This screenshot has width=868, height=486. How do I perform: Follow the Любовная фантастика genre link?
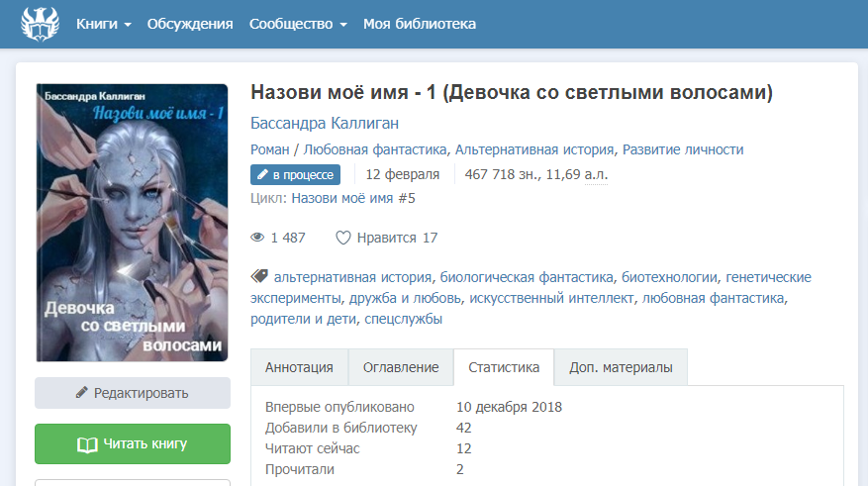[x=377, y=150]
